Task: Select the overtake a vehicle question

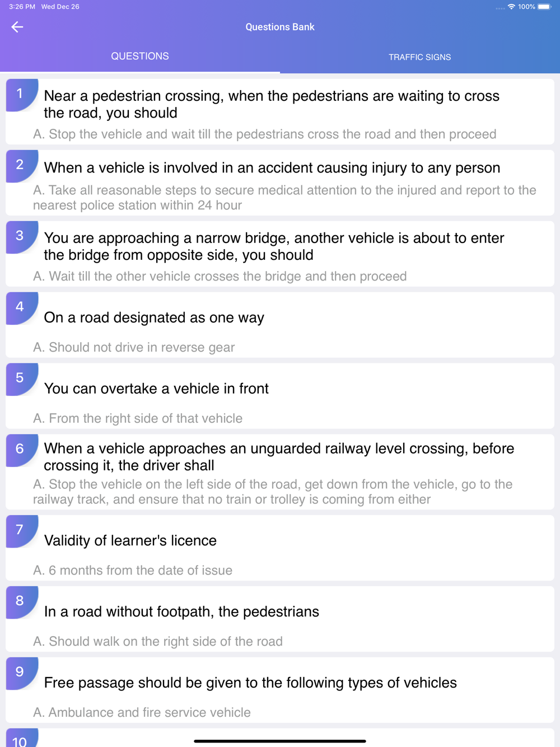Action: click(280, 396)
